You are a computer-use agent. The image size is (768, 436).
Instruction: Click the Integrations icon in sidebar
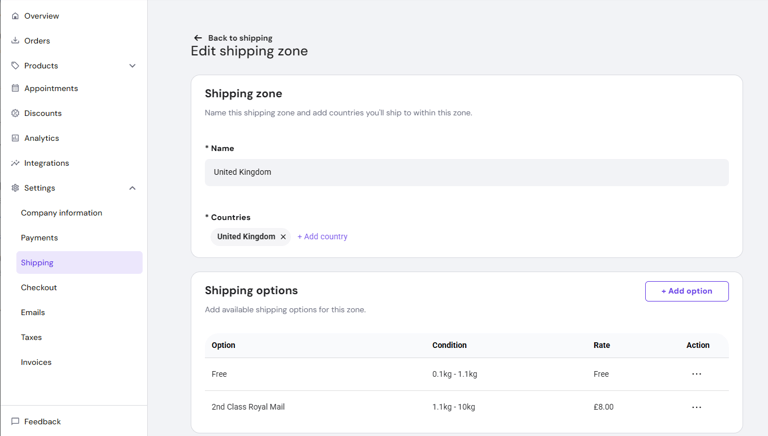(15, 163)
